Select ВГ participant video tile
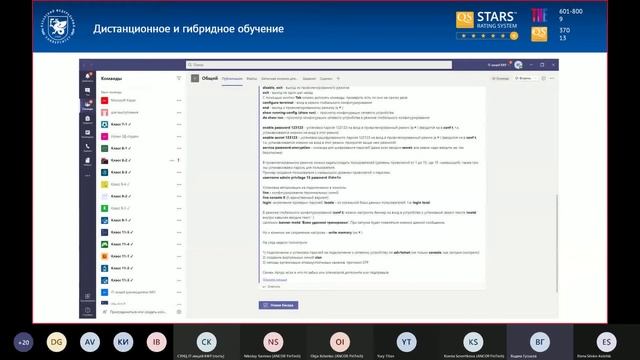Viewport: 640px width, 360px height. [540, 342]
